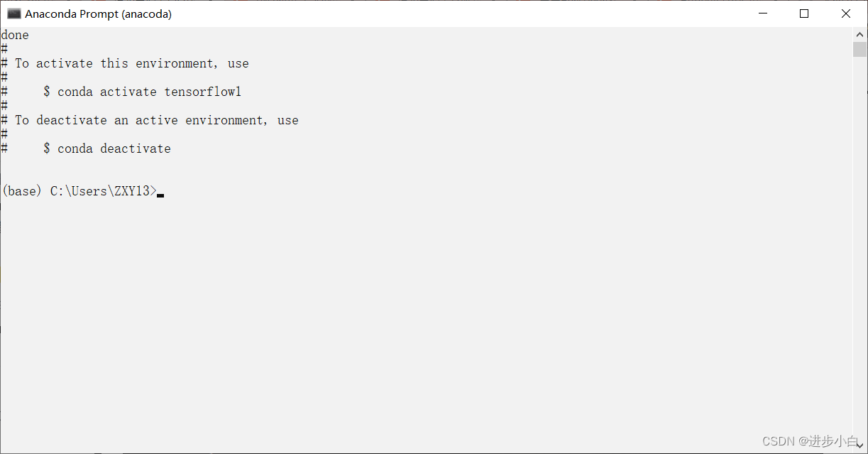Click the "done" output line
Screen dimensions: 868x454
click(15, 35)
